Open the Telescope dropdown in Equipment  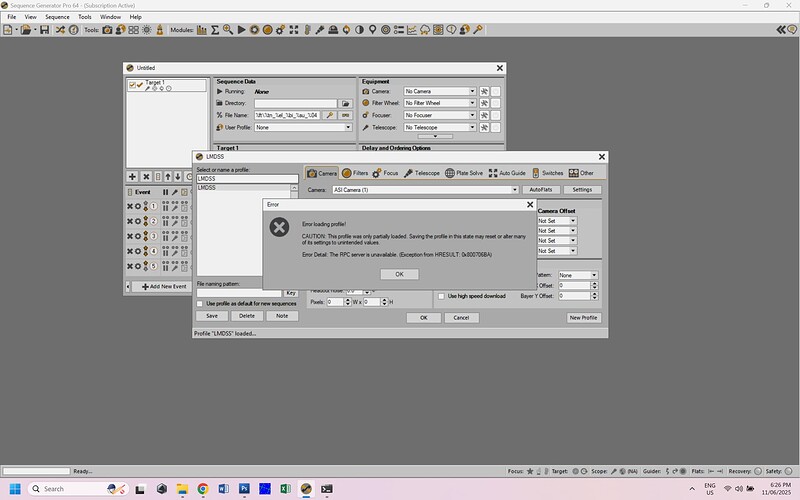[472, 128]
